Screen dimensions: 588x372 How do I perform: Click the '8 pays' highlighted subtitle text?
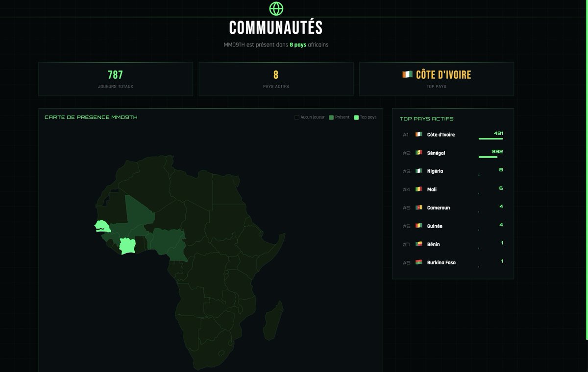point(298,45)
